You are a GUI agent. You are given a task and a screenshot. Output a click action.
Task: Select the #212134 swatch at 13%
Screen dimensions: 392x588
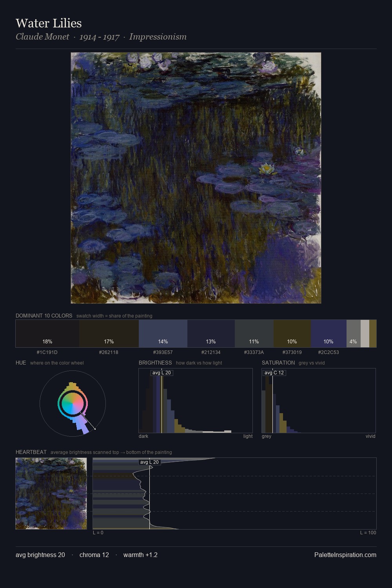211,334
